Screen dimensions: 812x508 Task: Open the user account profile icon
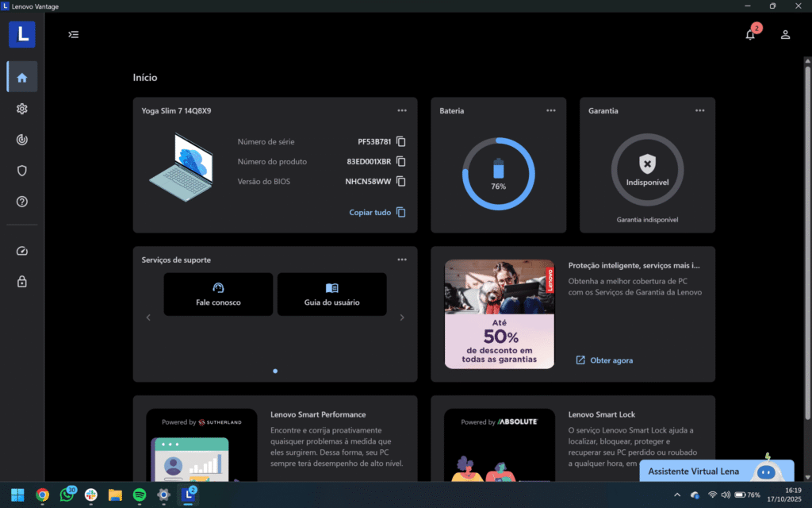(785, 35)
